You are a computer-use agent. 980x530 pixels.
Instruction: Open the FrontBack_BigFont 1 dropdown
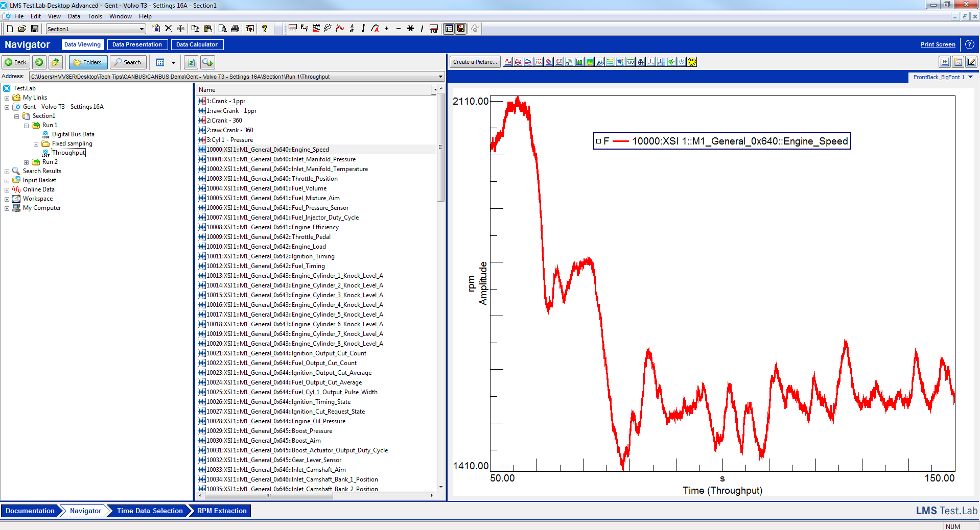[971, 77]
